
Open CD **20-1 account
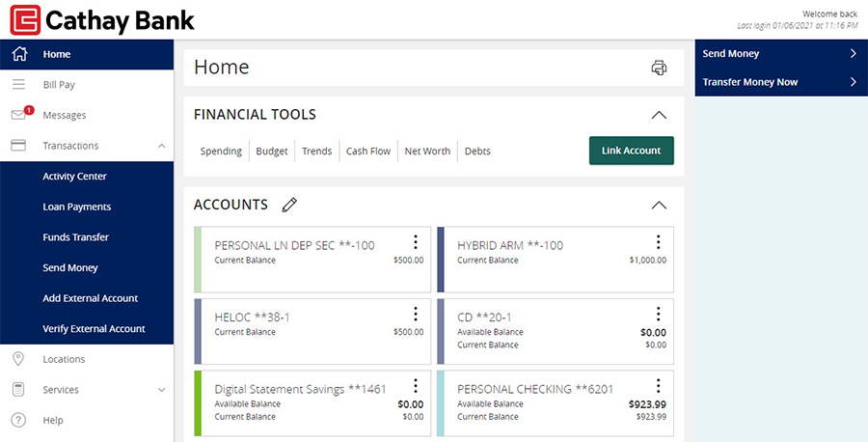coord(484,317)
